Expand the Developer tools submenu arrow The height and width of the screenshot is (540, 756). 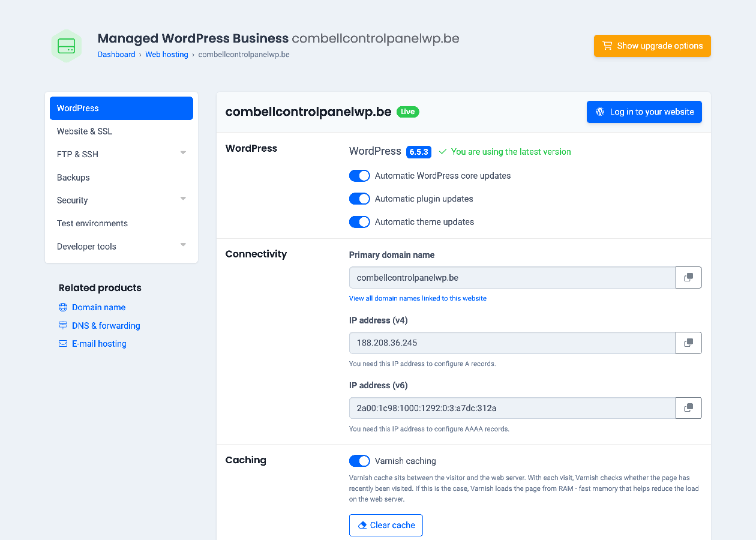[183, 245]
